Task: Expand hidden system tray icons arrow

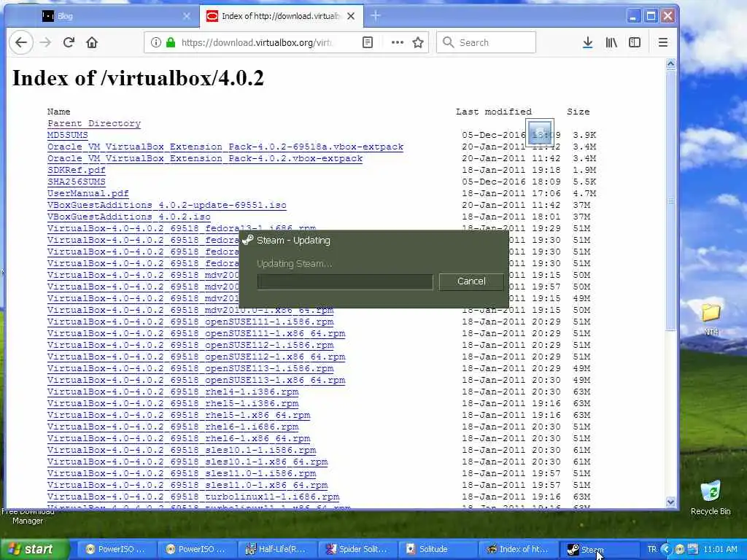Action: (666, 549)
